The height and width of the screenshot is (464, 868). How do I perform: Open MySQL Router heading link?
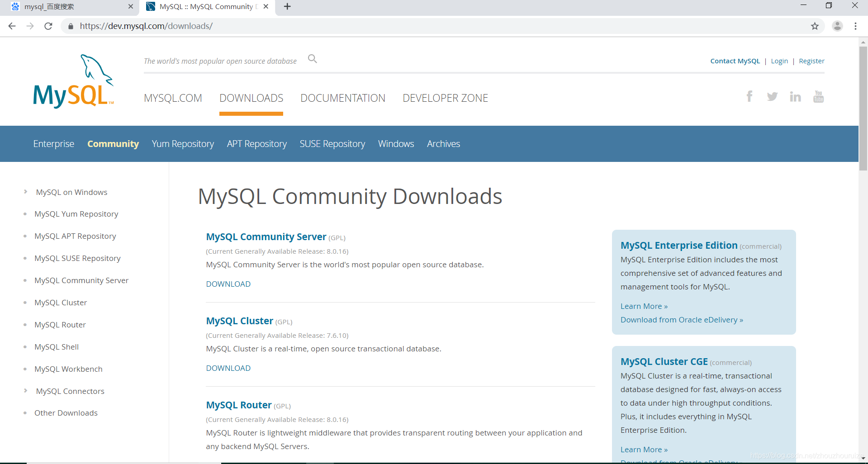click(x=238, y=405)
